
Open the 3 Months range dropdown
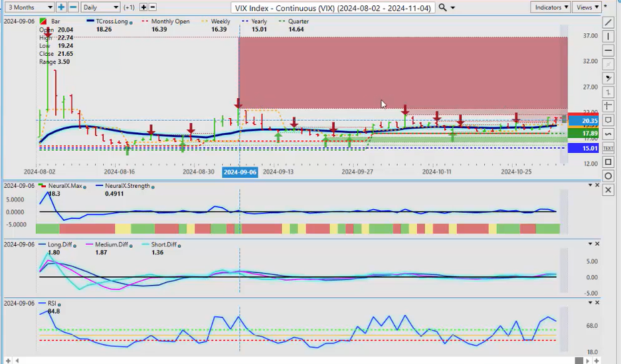(x=30, y=7)
